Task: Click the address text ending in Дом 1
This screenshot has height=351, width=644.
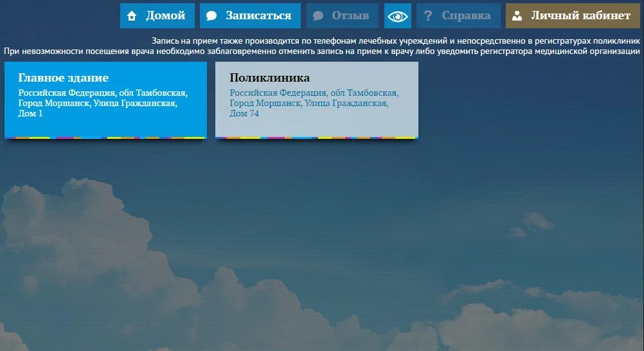Action: pos(103,103)
